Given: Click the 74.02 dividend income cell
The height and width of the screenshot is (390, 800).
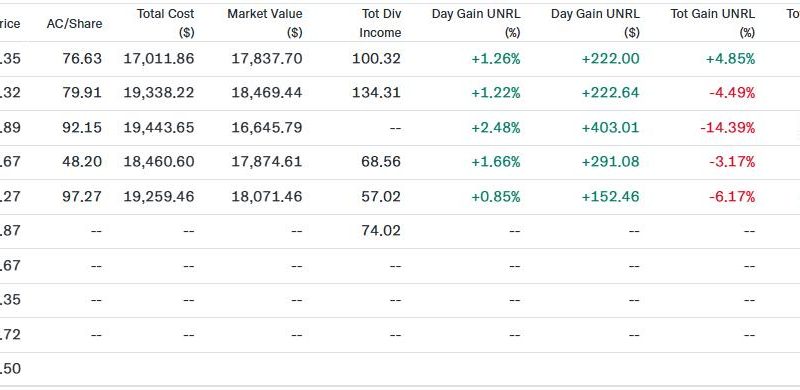Looking at the screenshot, I should tap(381, 231).
